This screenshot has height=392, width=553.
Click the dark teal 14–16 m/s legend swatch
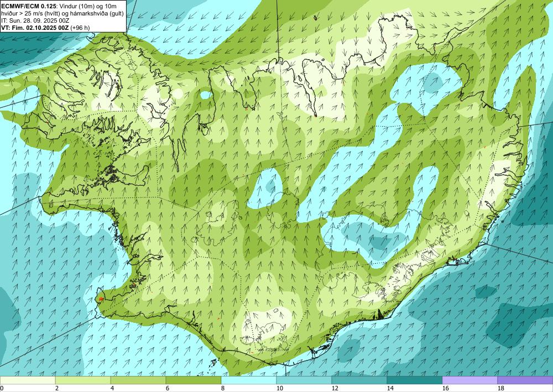(415, 380)
